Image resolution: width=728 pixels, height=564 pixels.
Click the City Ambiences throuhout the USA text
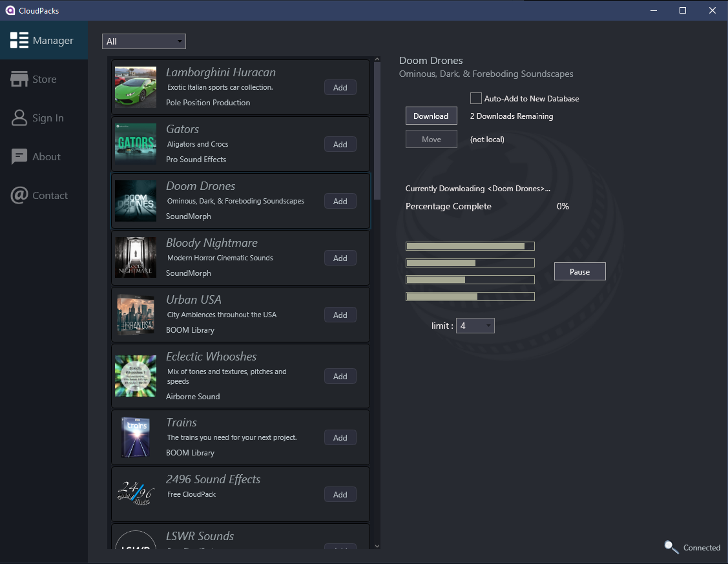click(222, 315)
